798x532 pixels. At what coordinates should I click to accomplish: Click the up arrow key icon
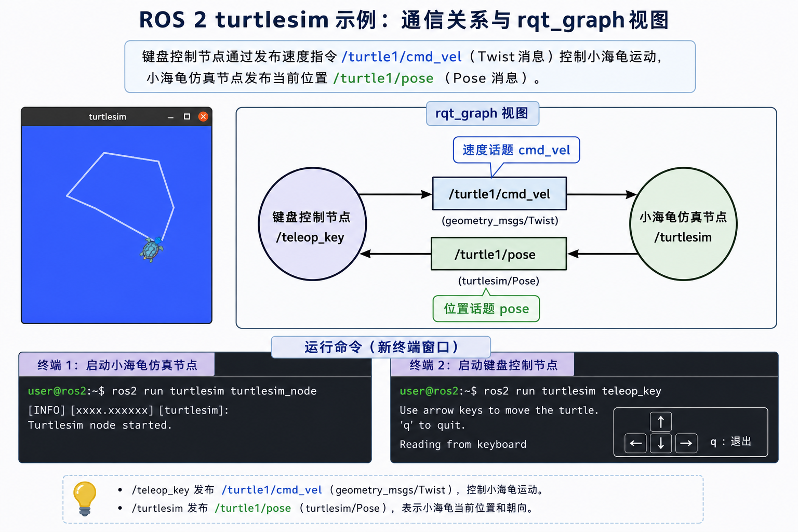[661, 422]
